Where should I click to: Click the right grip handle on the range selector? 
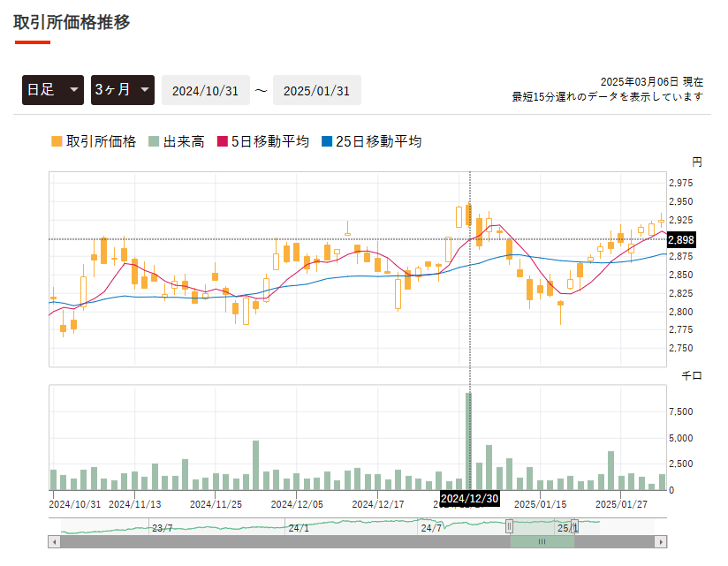tap(573, 526)
